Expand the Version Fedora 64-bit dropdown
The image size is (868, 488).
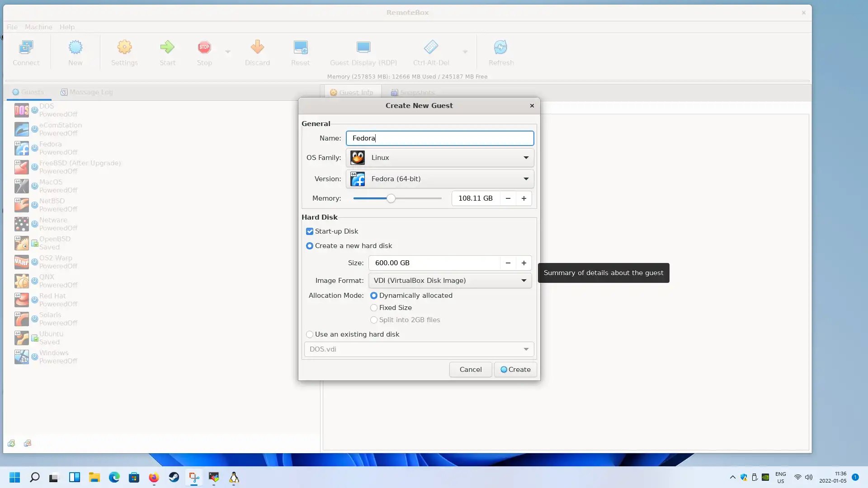tap(526, 179)
